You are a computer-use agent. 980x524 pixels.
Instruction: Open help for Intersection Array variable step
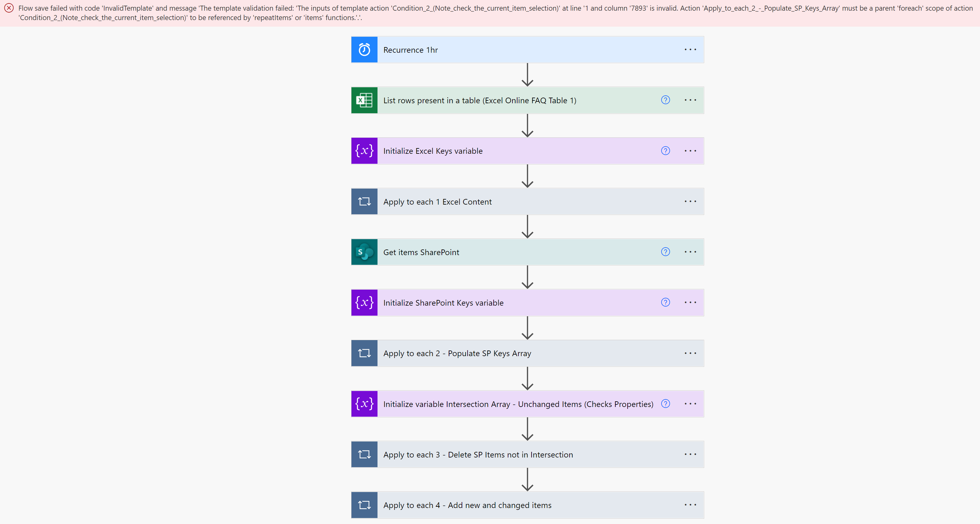click(x=665, y=404)
